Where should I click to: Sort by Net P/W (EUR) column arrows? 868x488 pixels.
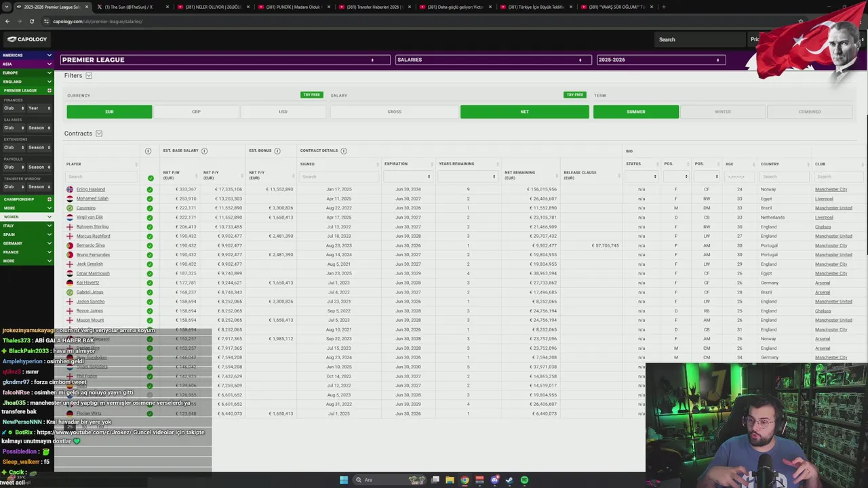[196, 176]
